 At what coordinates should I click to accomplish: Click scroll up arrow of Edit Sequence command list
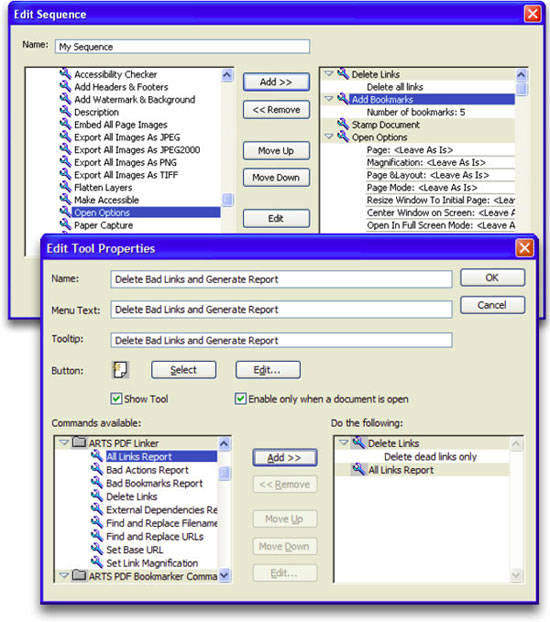coord(227,75)
